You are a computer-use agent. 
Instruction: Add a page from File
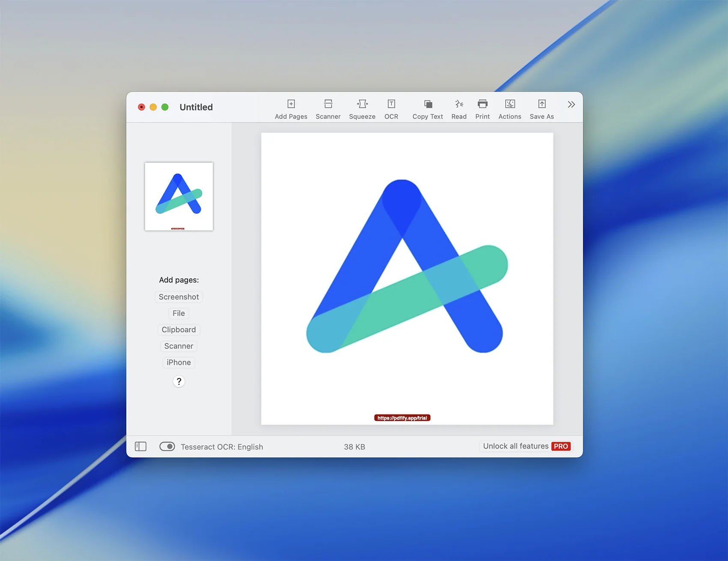[x=179, y=313]
